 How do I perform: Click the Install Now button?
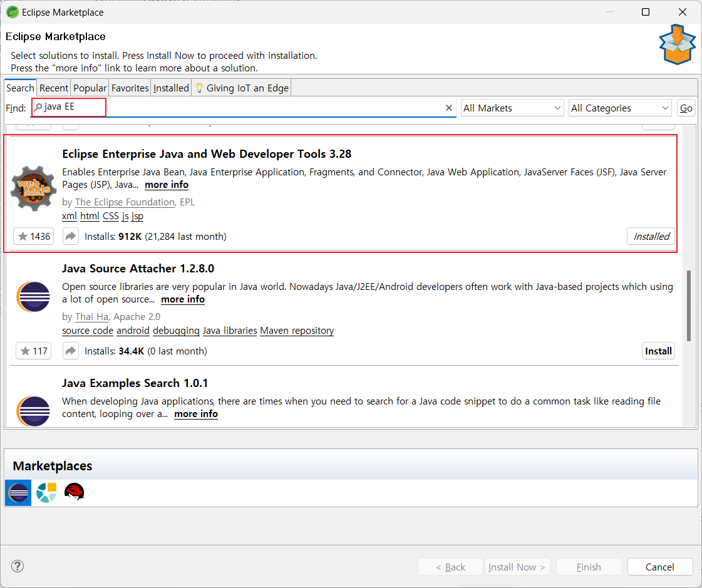(x=517, y=567)
